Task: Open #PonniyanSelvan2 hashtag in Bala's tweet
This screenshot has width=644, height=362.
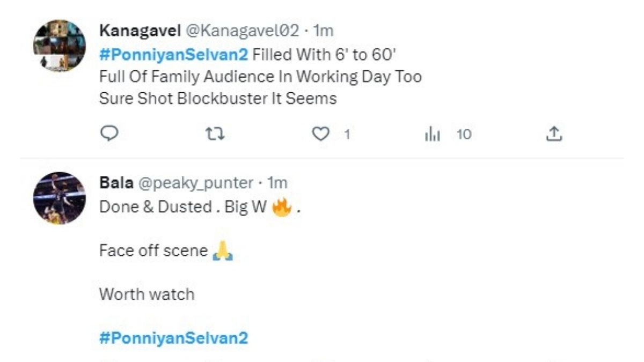Action: pyautogui.click(x=173, y=338)
